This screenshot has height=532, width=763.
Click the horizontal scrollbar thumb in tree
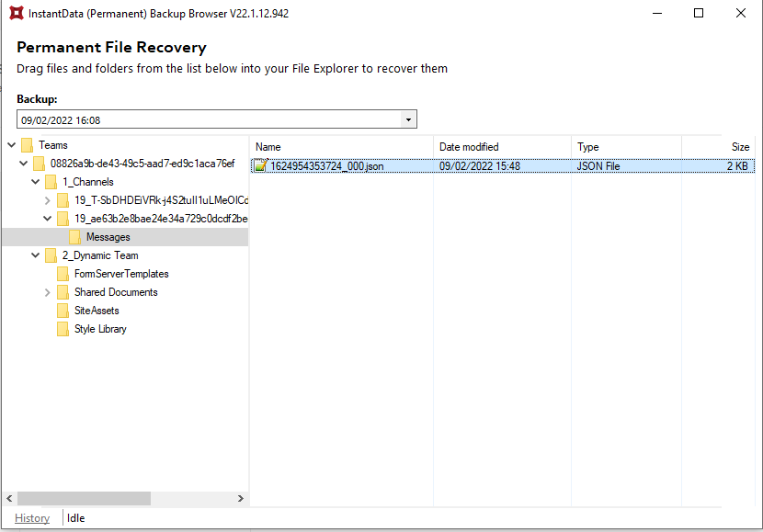point(85,498)
